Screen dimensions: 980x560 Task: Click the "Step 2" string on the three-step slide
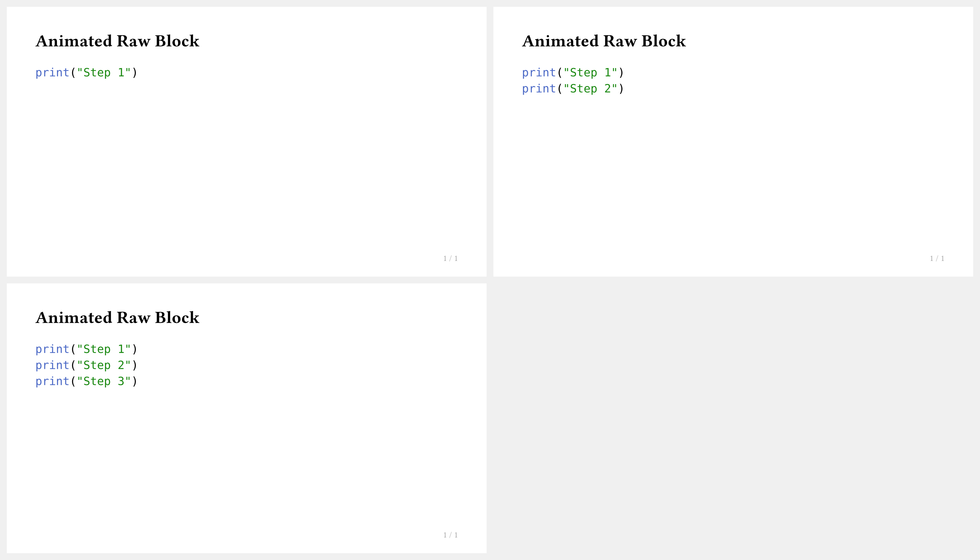click(104, 365)
